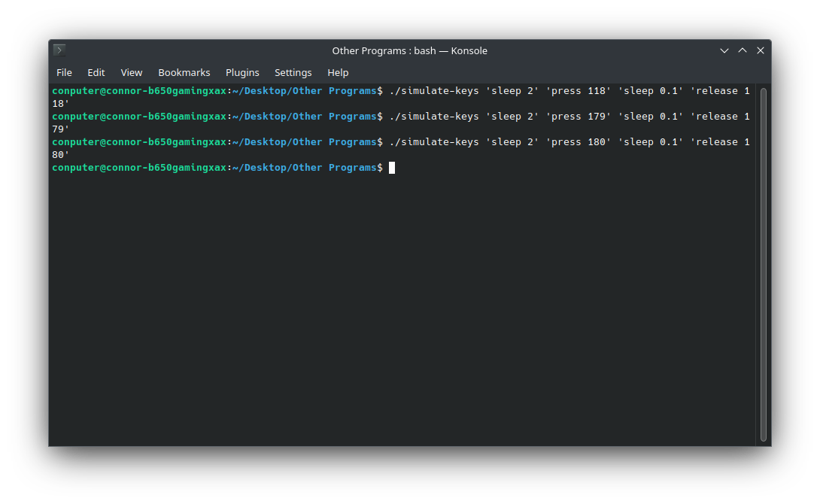This screenshot has width=820, height=504.
Task: Click the command text containing 'press 180'
Action: pos(569,142)
